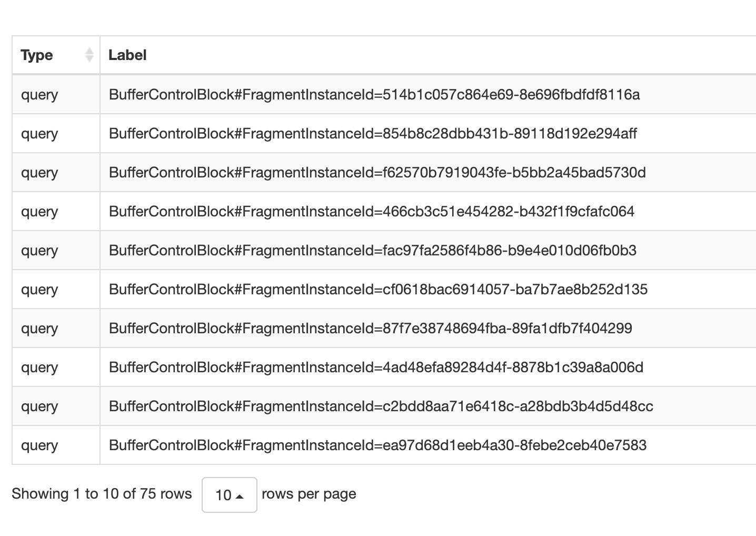Click the query type cell for row ea97d68d1eeb4a30
Image resolution: width=756 pixels, height=536 pixels.
click(x=39, y=445)
